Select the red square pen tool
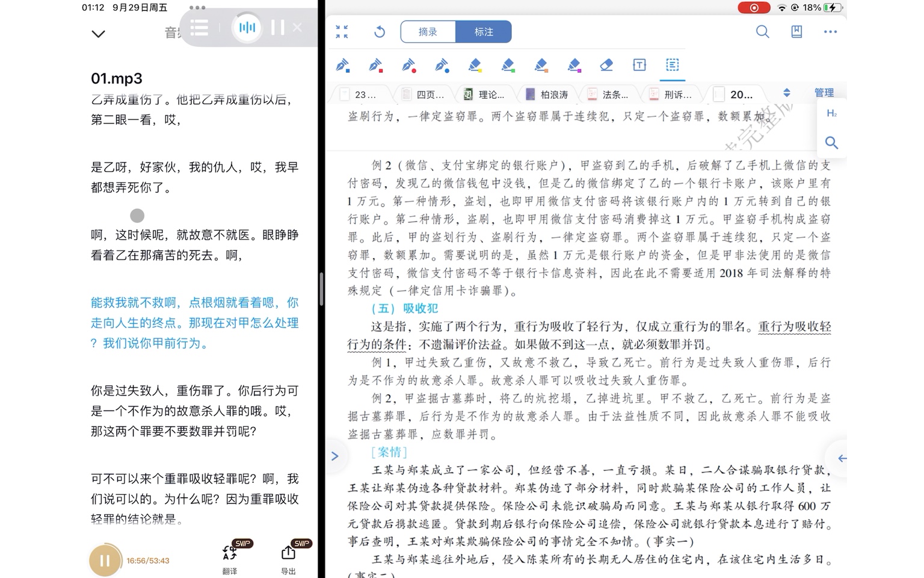 click(376, 65)
